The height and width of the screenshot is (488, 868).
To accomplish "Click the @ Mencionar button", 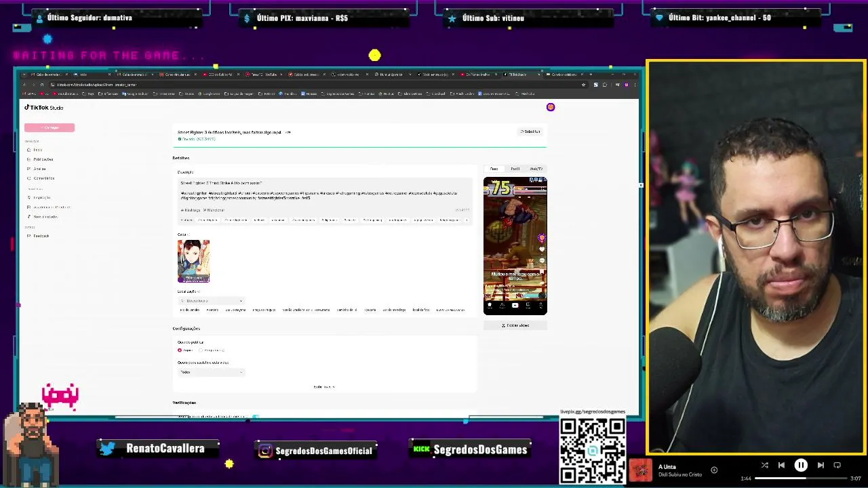I will tap(214, 210).
